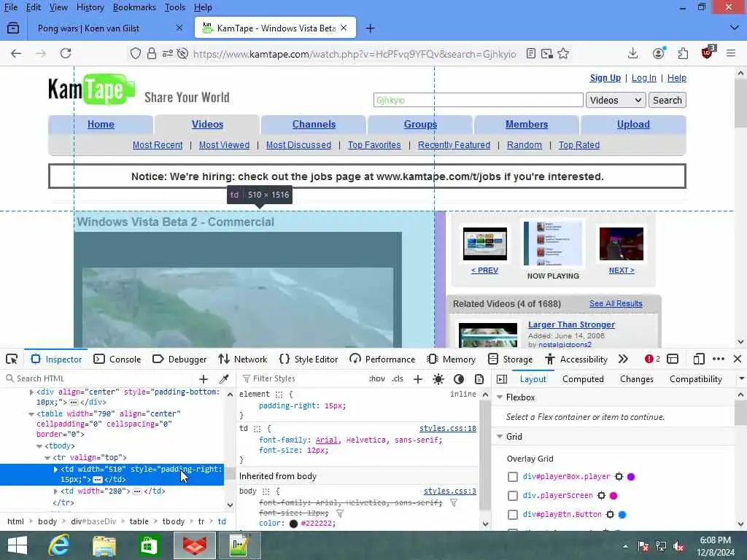Collapse the table width=790 node
The height and width of the screenshot is (560, 747).
pos(31,414)
